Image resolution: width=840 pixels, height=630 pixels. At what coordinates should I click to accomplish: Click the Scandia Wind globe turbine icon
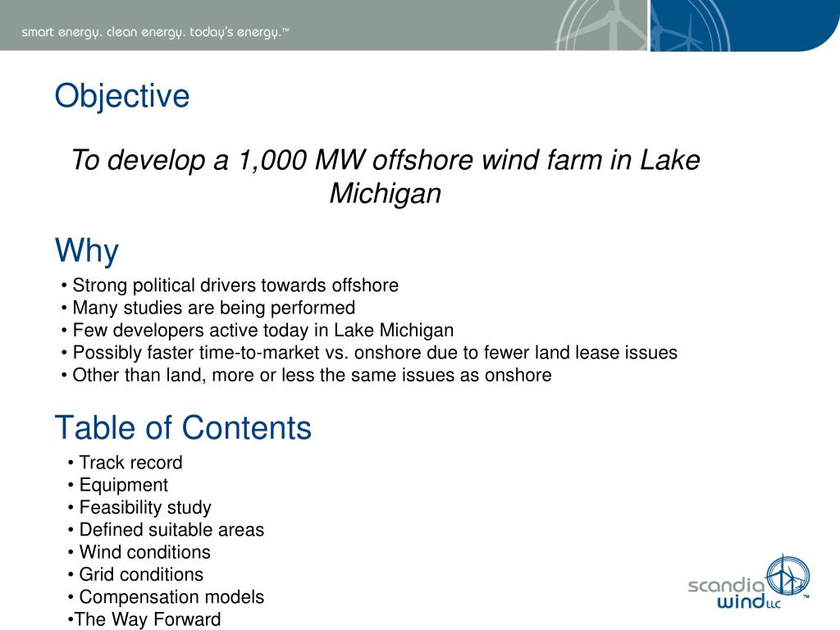pyautogui.click(x=789, y=574)
